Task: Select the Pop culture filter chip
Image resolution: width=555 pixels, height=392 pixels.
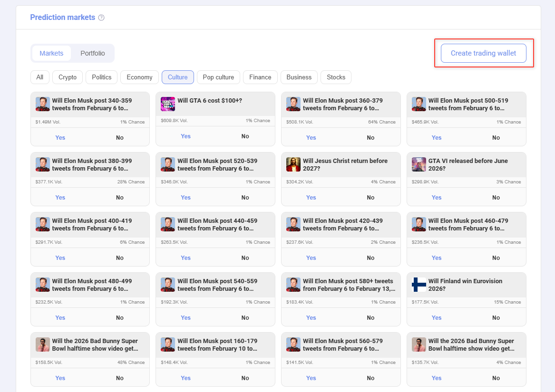Action: click(218, 77)
